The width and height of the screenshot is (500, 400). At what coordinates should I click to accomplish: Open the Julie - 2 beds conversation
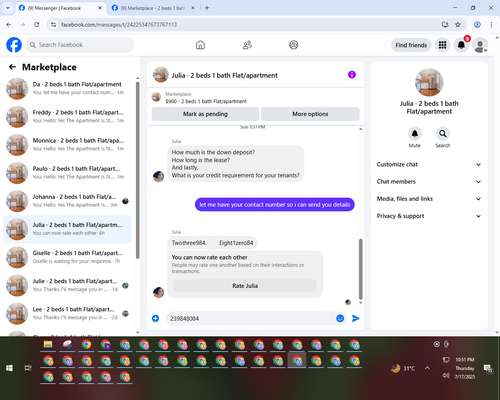coord(68,285)
